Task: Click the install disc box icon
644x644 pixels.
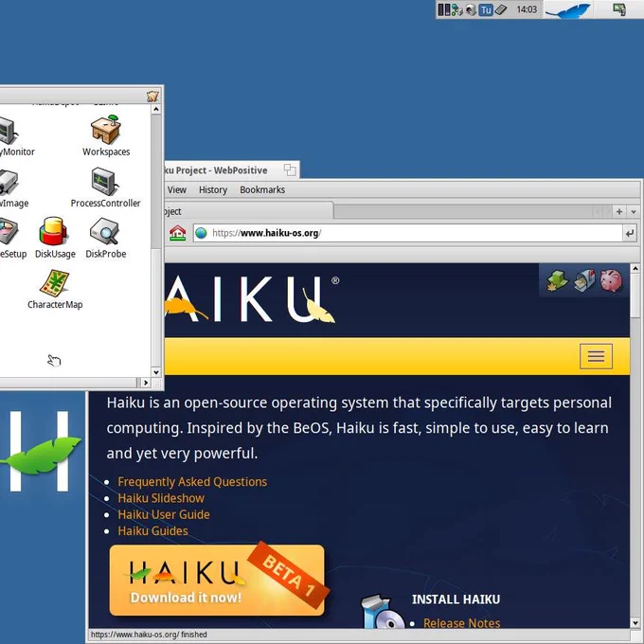Action: (382, 612)
